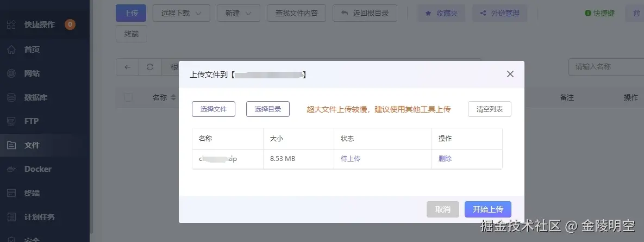Image resolution: width=644 pixels, height=242 pixels.
Task: Click the 快捷键 shortcut link
Action: point(599,13)
